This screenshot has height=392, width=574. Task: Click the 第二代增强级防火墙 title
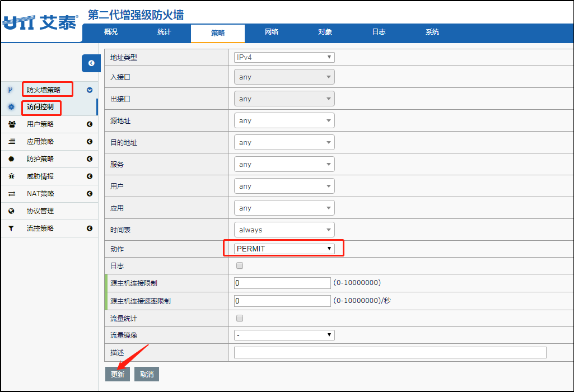(136, 15)
